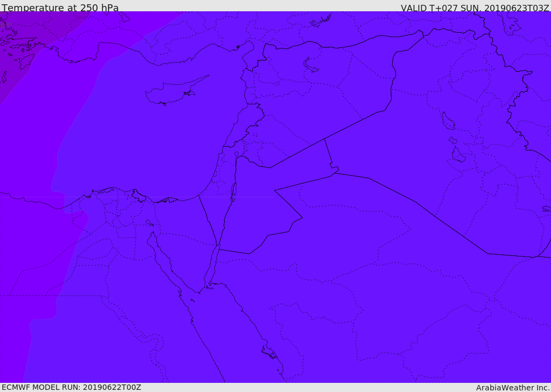The image size is (551, 392).
Task: Click the 'Temperature at 250 hPa' title
Action: pyautogui.click(x=60, y=8)
